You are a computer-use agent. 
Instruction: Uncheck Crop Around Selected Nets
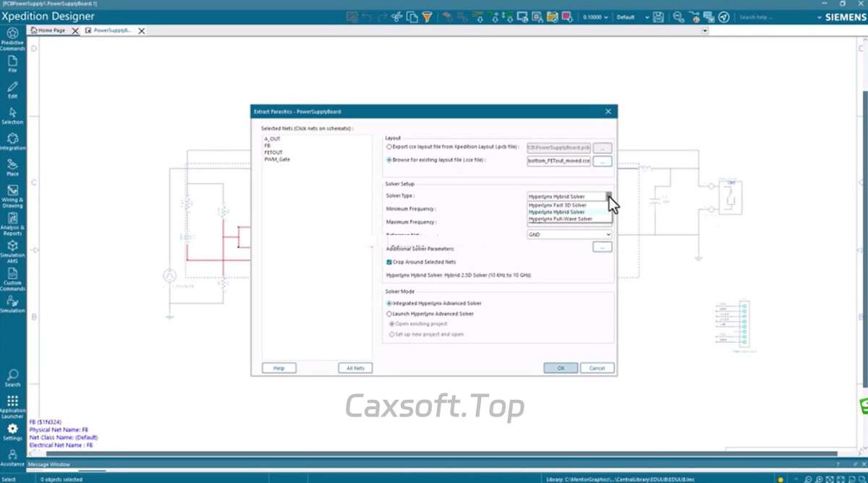390,262
